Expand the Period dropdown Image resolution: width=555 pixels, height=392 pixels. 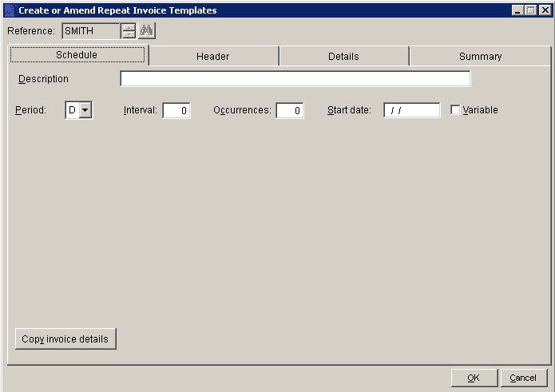tap(85, 110)
